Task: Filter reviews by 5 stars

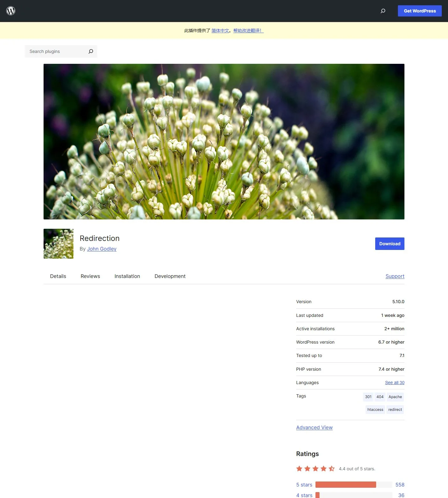Action: coord(304,485)
